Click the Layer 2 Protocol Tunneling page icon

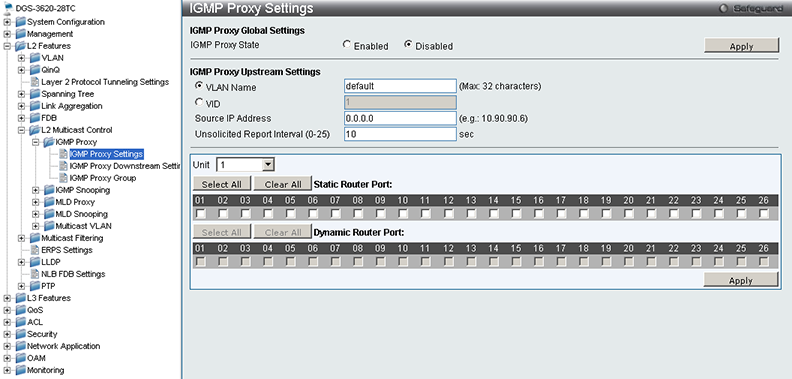(x=35, y=82)
